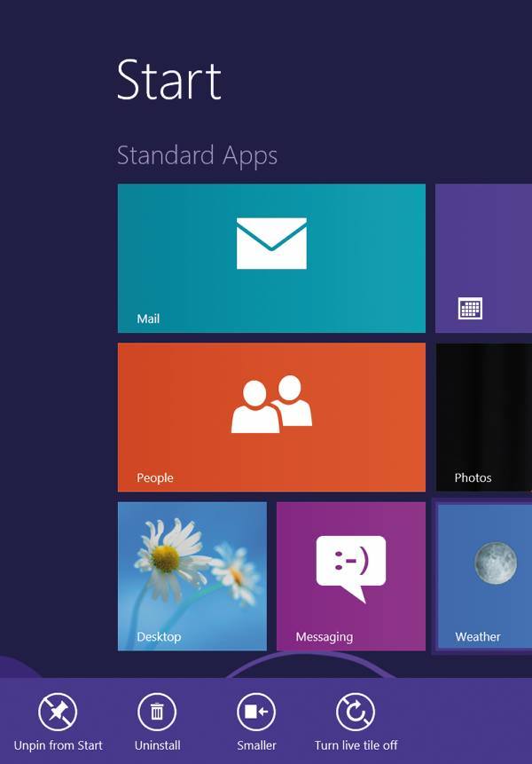The width and height of the screenshot is (532, 764).
Task: Click the Smaller resize icon
Action: tap(256, 712)
